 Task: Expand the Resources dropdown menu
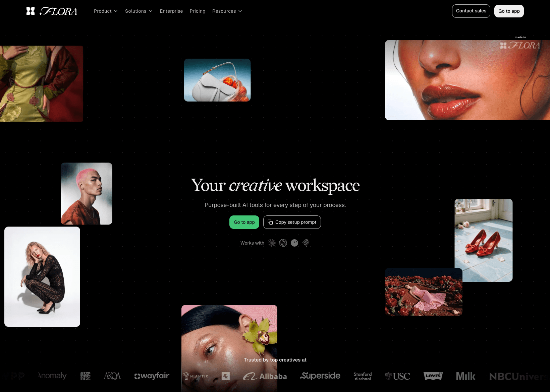[x=227, y=11]
